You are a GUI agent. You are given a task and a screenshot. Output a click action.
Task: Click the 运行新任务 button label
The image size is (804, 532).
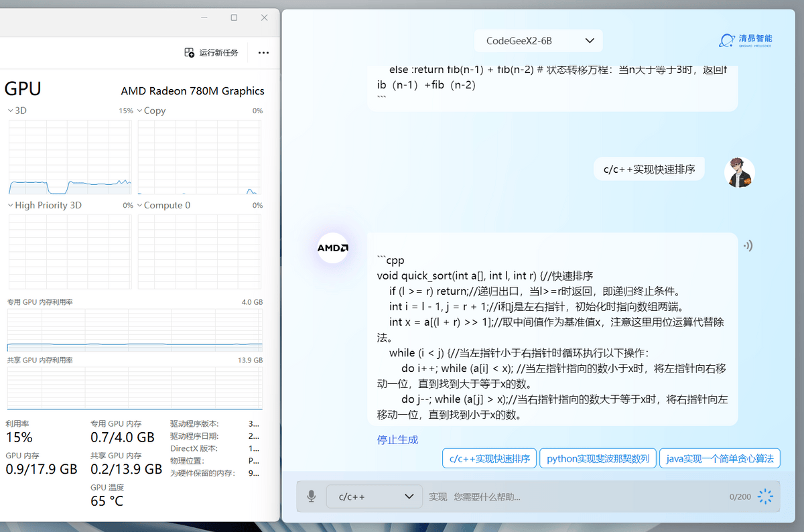pos(218,53)
